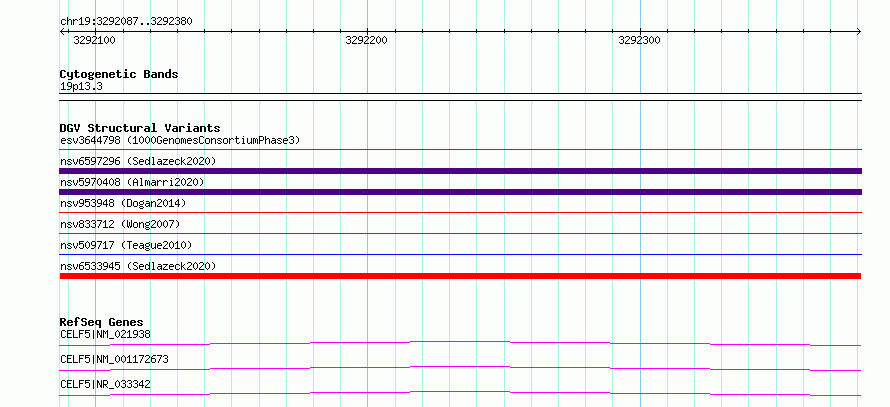The height and width of the screenshot is (407, 890).
Task: Click the right arrow of the ruler
Action: pyautogui.click(x=859, y=31)
